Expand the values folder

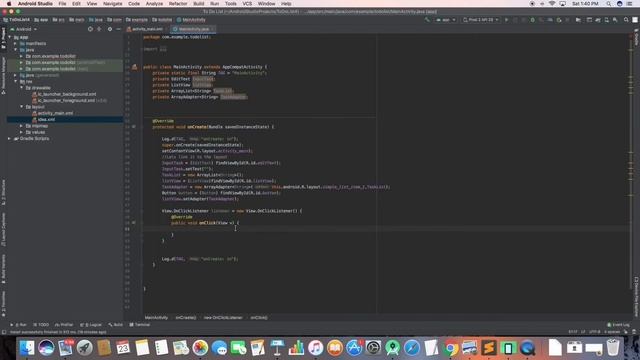point(22,132)
